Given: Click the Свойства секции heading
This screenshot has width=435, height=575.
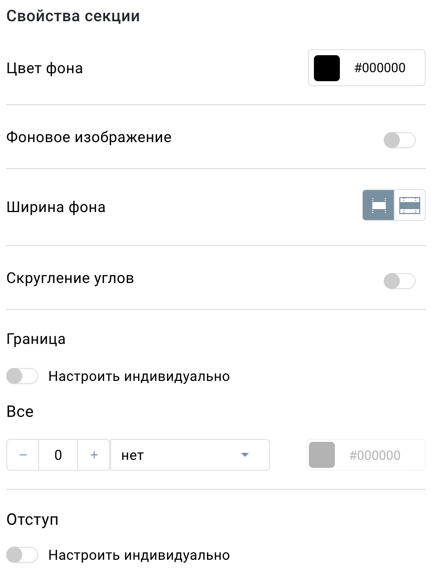Looking at the screenshot, I should pos(73,16).
